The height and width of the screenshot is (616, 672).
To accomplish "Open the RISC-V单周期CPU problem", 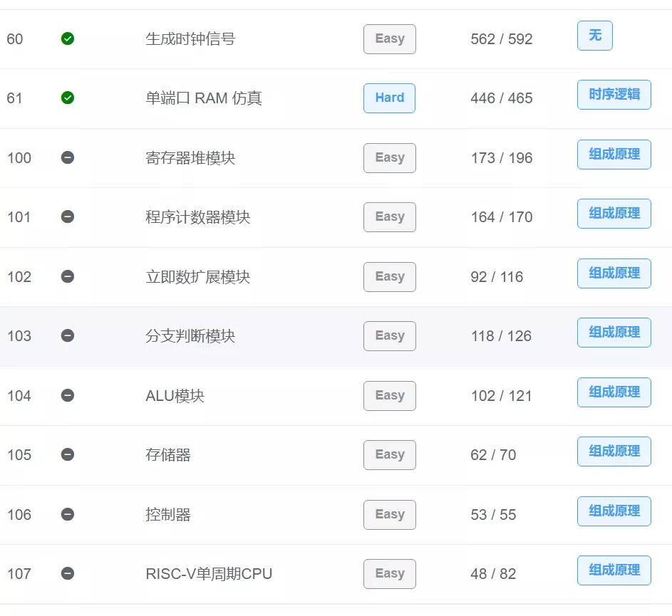I will (209, 573).
